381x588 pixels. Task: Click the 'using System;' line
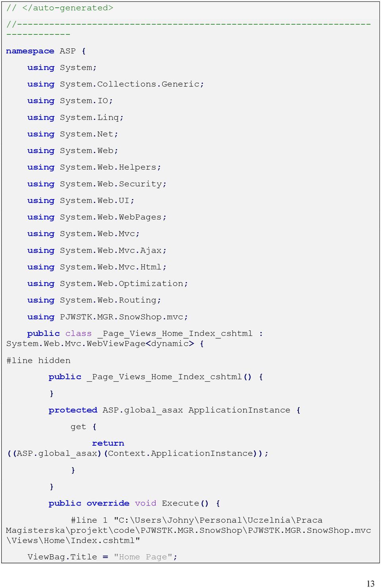(62, 68)
